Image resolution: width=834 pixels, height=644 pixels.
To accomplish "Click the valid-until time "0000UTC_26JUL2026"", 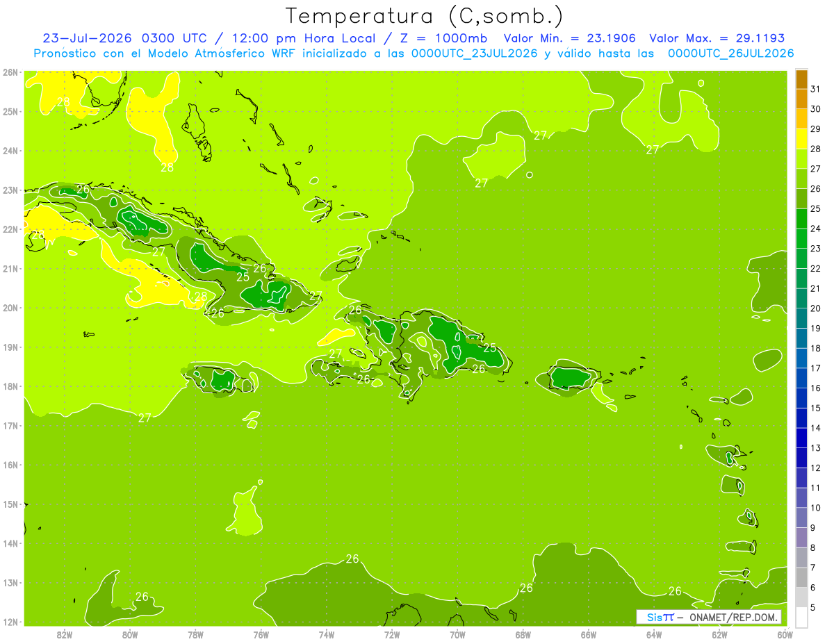I will pyautogui.click(x=730, y=53).
